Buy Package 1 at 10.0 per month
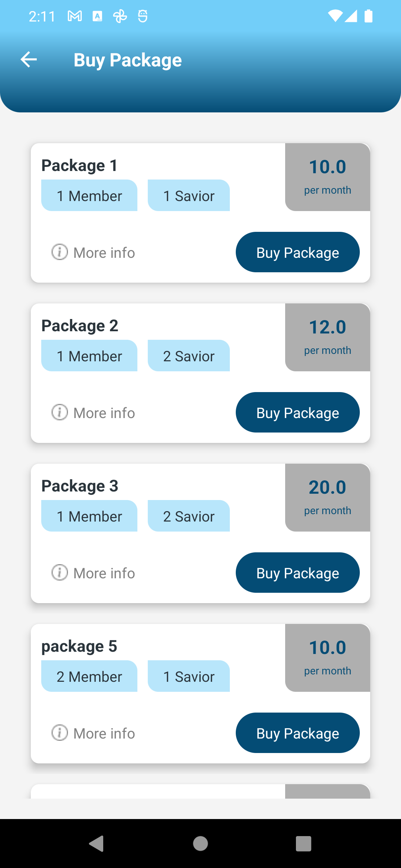Screen dimensions: 401x868 tap(297, 252)
